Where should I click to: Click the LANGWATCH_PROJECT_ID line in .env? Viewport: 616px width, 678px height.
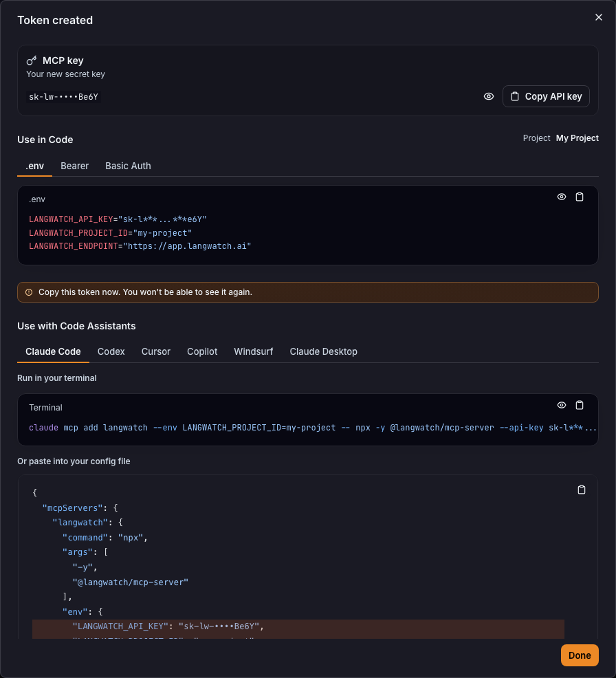tap(110, 232)
